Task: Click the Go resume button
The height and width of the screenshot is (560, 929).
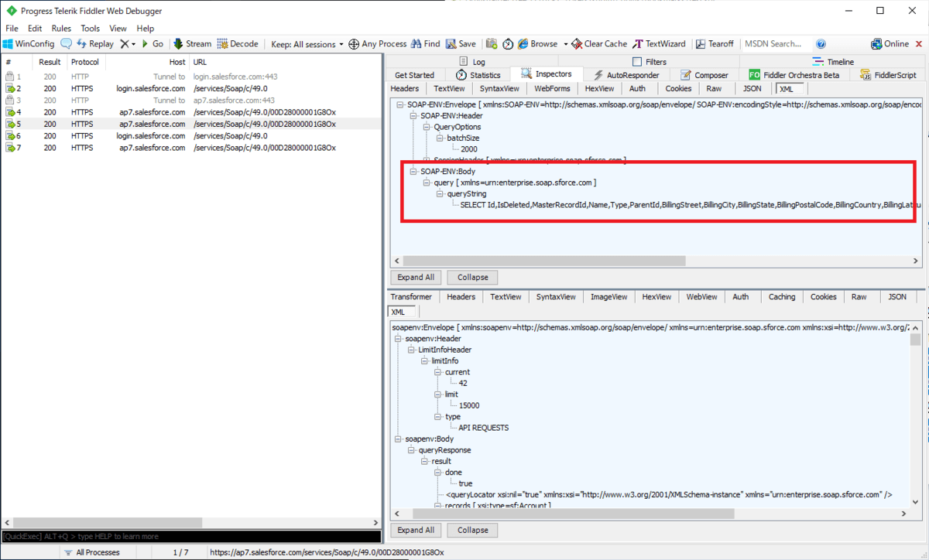Action: [x=153, y=44]
